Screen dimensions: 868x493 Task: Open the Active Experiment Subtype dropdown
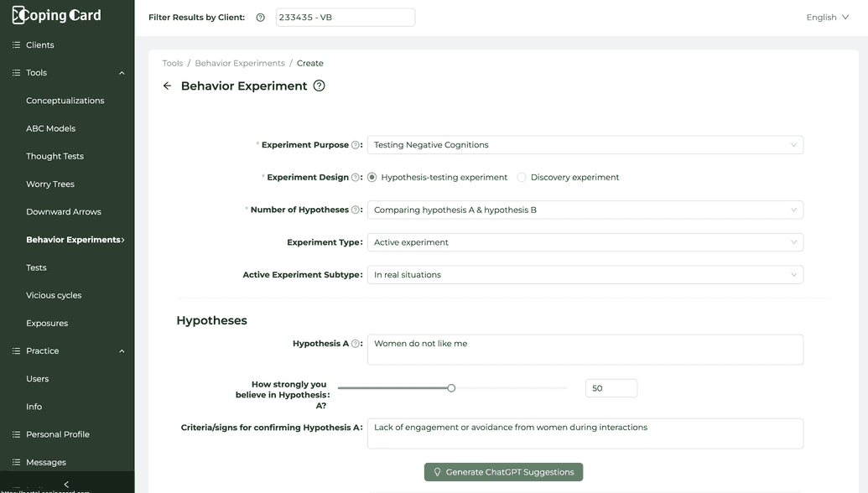click(585, 275)
